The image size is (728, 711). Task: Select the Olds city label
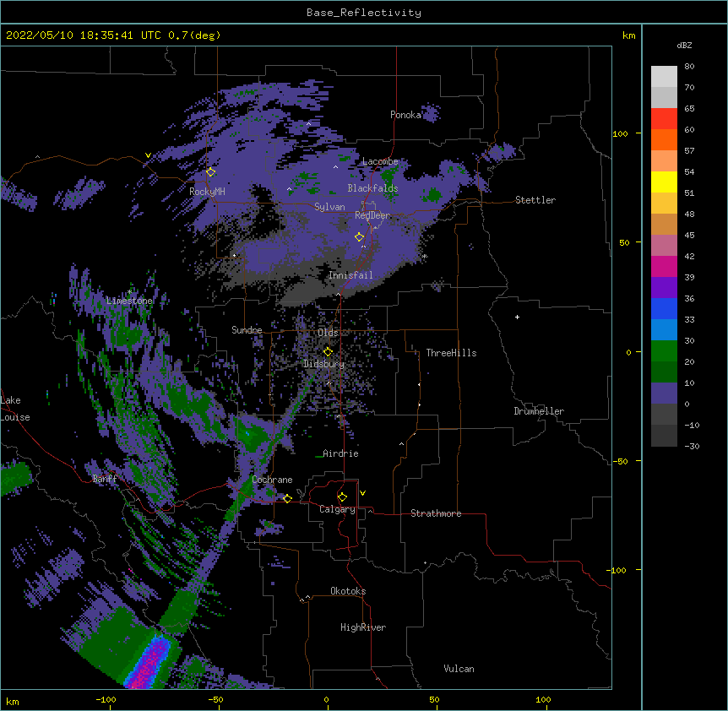coord(328,333)
